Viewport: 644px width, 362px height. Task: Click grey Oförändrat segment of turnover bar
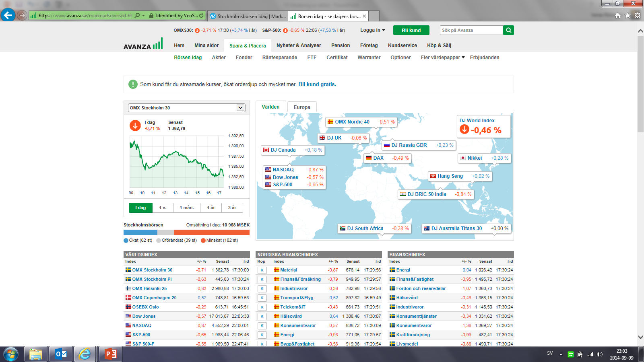165,232
